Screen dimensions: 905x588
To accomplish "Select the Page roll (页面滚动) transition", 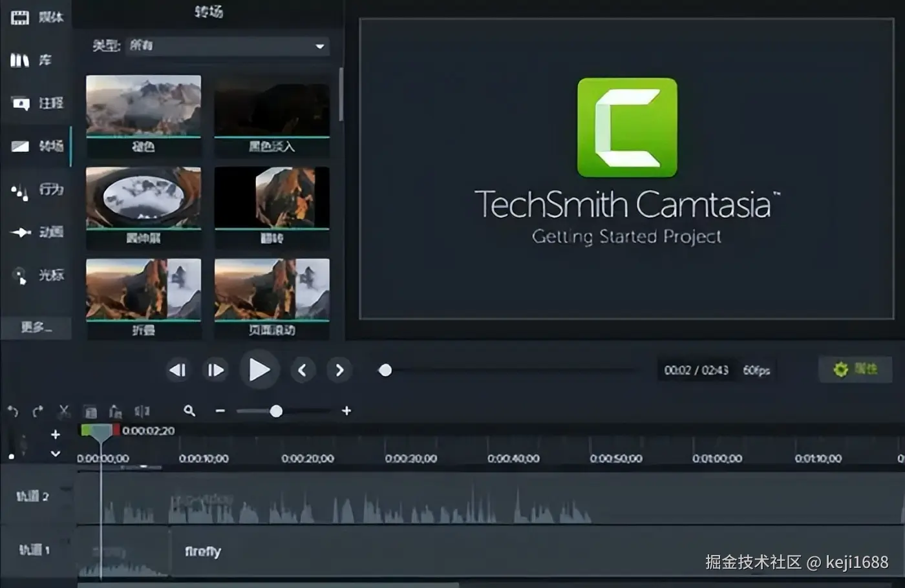I will pyautogui.click(x=271, y=299).
